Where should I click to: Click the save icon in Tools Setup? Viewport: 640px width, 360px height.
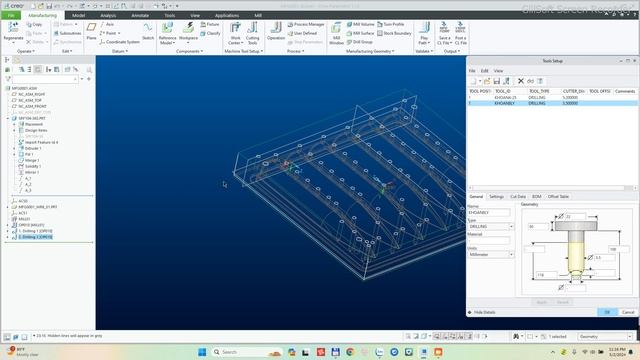click(497, 81)
